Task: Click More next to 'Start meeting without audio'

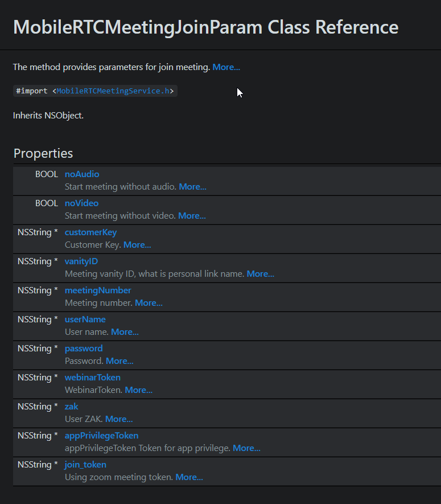Action: [x=192, y=187]
